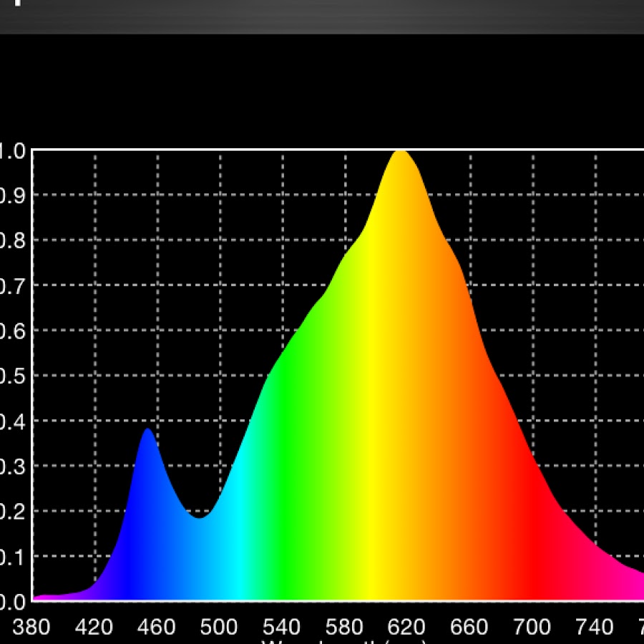The image size is (644, 644).
Task: Click the 580 wavelength axis label
Action: click(344, 627)
